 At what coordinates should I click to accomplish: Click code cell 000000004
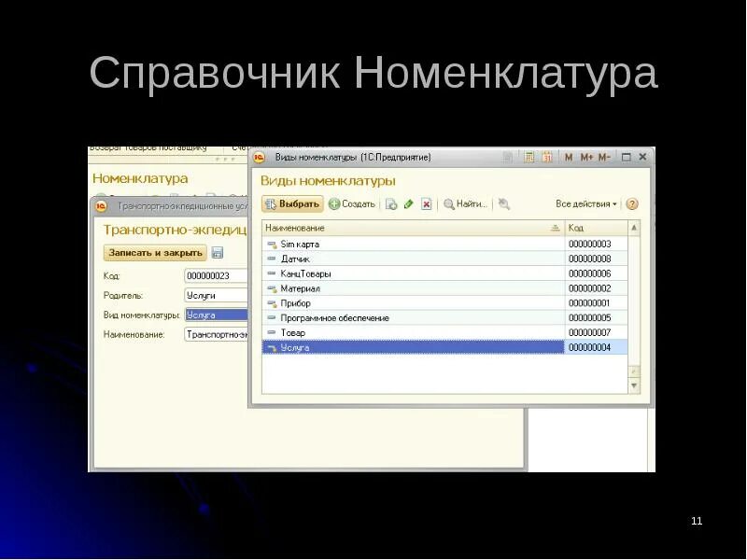[x=596, y=347]
